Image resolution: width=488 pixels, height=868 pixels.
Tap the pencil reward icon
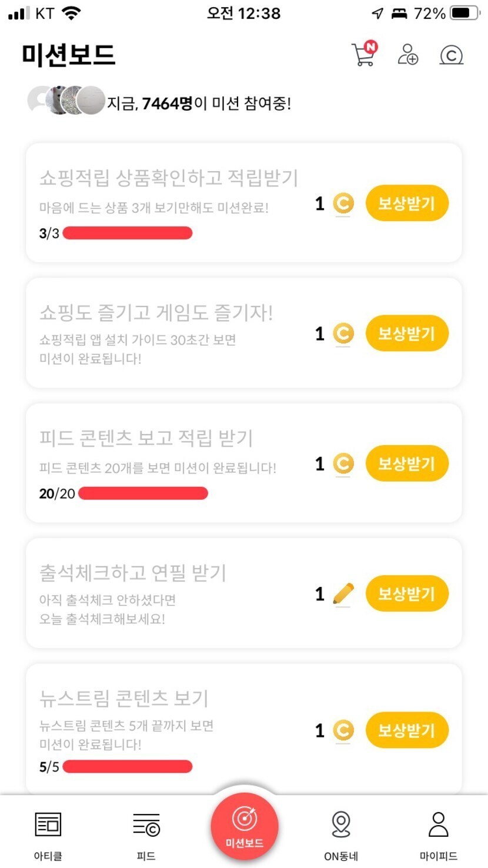pos(343,594)
